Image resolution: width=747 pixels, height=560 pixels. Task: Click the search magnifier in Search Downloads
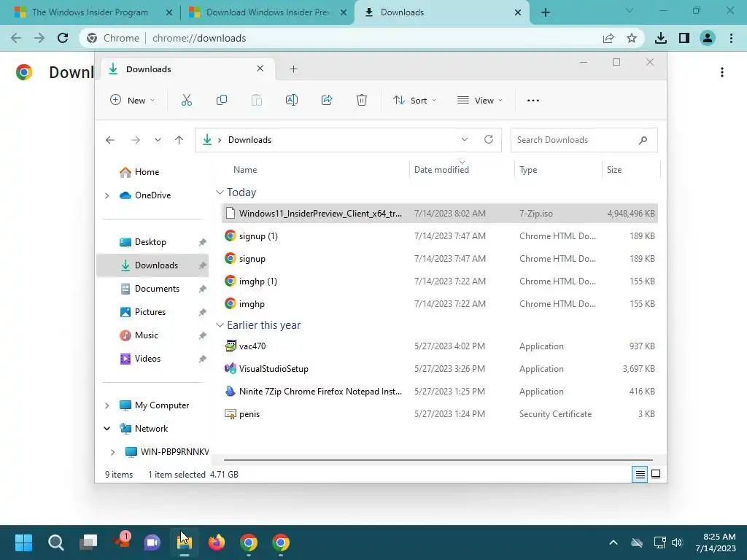pyautogui.click(x=643, y=140)
